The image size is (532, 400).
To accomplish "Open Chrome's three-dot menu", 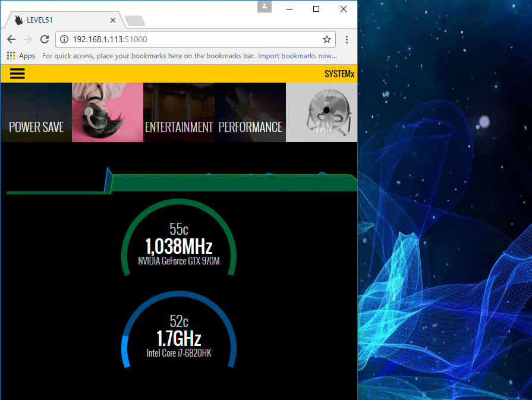I will click(x=347, y=39).
